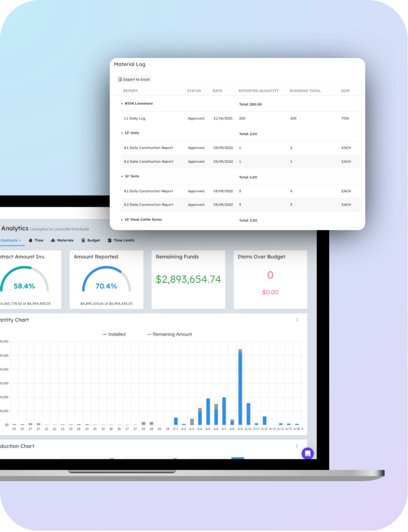Open the purple chat support widget
The width and height of the screenshot is (408, 532).
point(307,453)
